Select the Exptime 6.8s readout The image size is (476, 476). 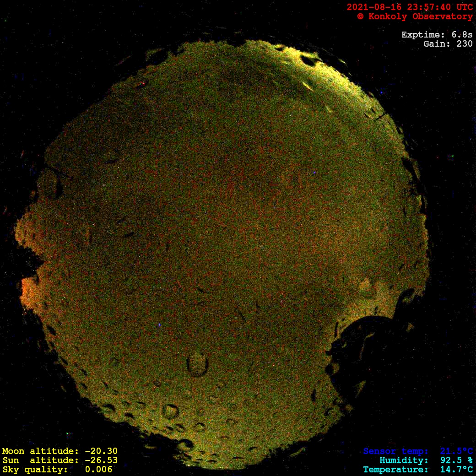pos(437,35)
